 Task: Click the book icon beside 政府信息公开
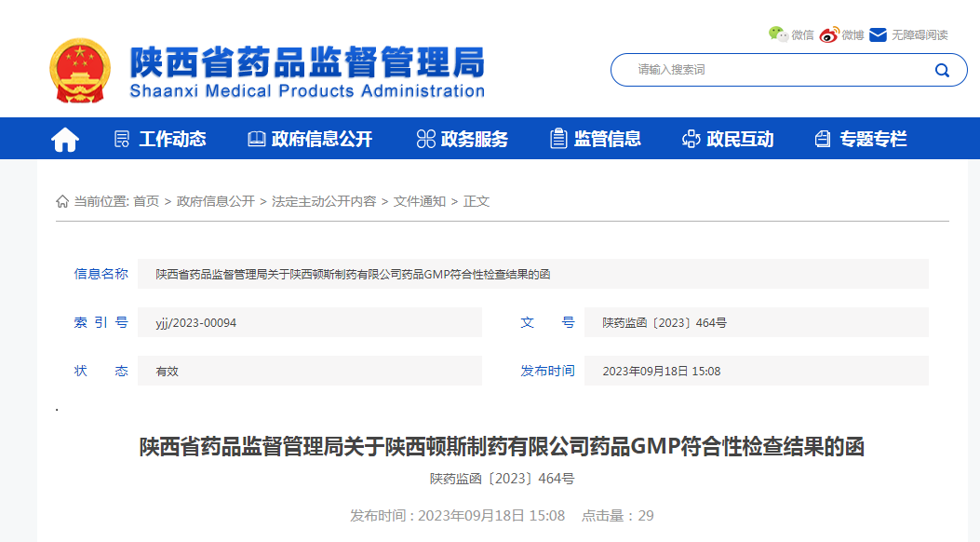click(256, 139)
